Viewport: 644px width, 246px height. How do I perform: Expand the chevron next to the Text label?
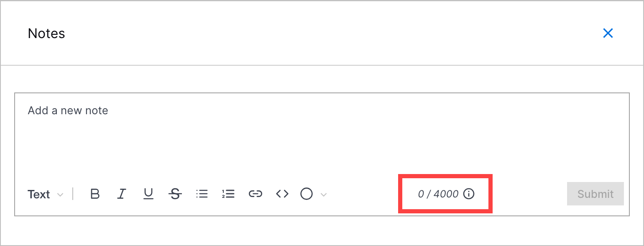[60, 195]
